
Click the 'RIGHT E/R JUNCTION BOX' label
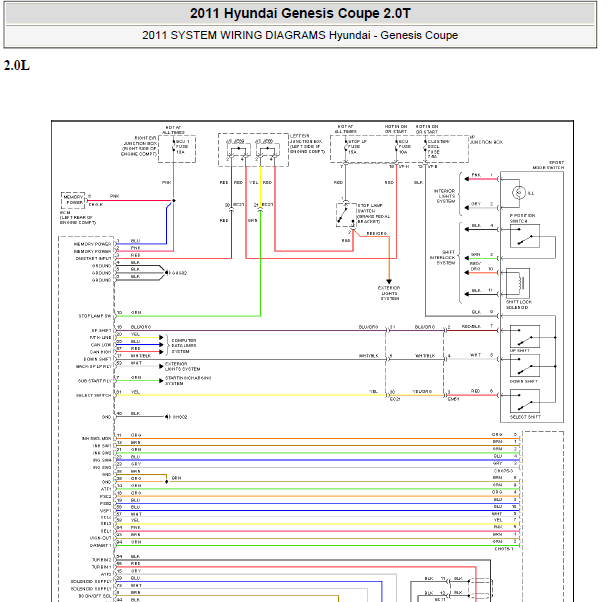[x=139, y=146]
